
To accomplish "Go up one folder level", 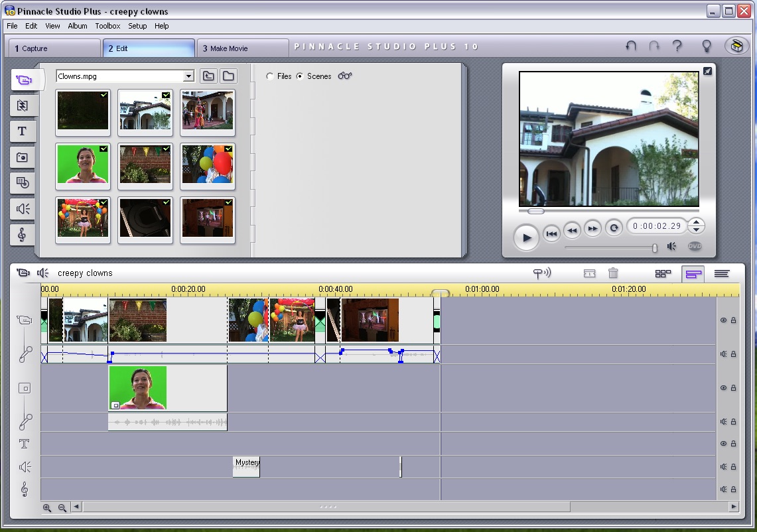I will tap(208, 76).
